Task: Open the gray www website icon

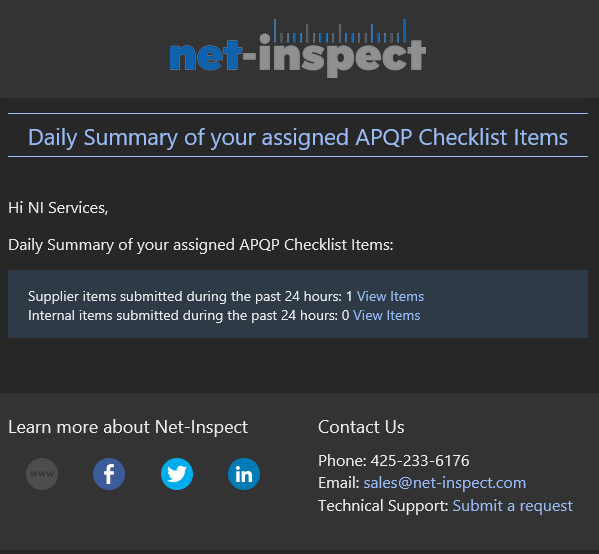Action: [42, 474]
